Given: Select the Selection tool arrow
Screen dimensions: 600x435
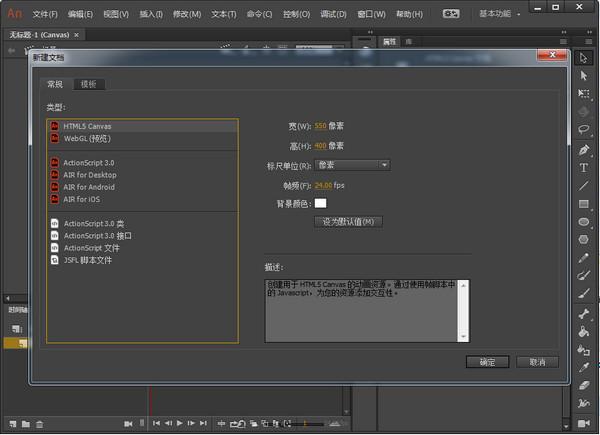Looking at the screenshot, I should coord(583,58).
